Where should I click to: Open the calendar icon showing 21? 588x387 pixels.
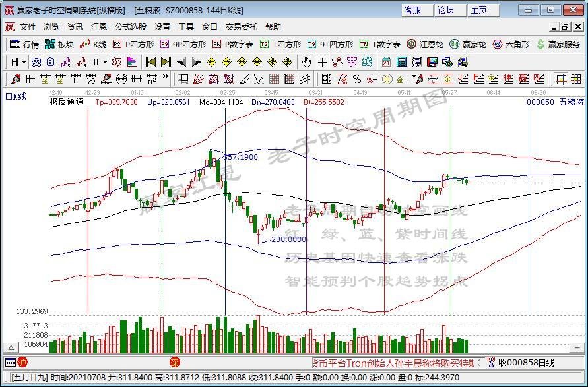387,62
